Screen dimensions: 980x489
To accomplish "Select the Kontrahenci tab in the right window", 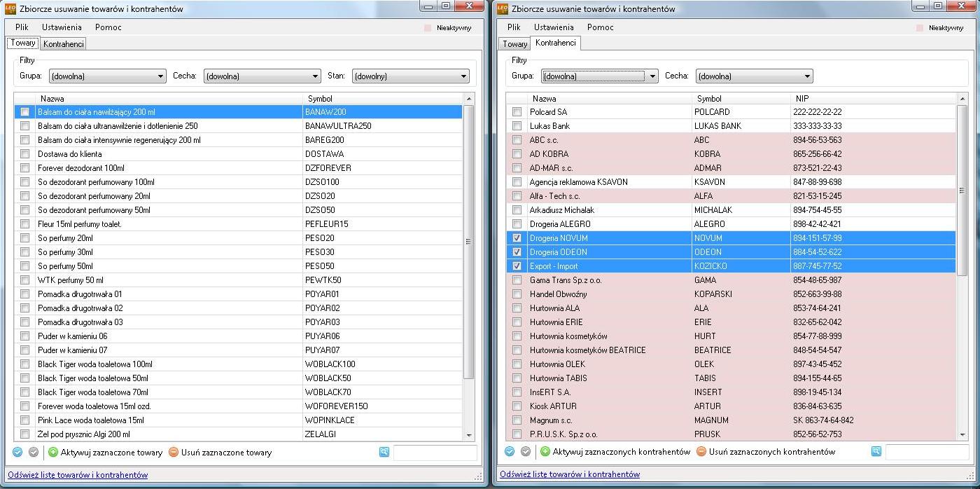I will click(555, 43).
